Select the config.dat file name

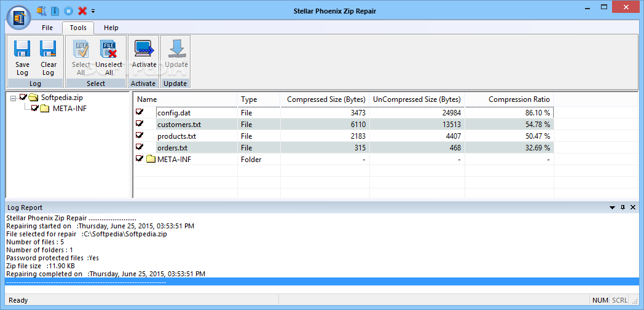click(174, 113)
